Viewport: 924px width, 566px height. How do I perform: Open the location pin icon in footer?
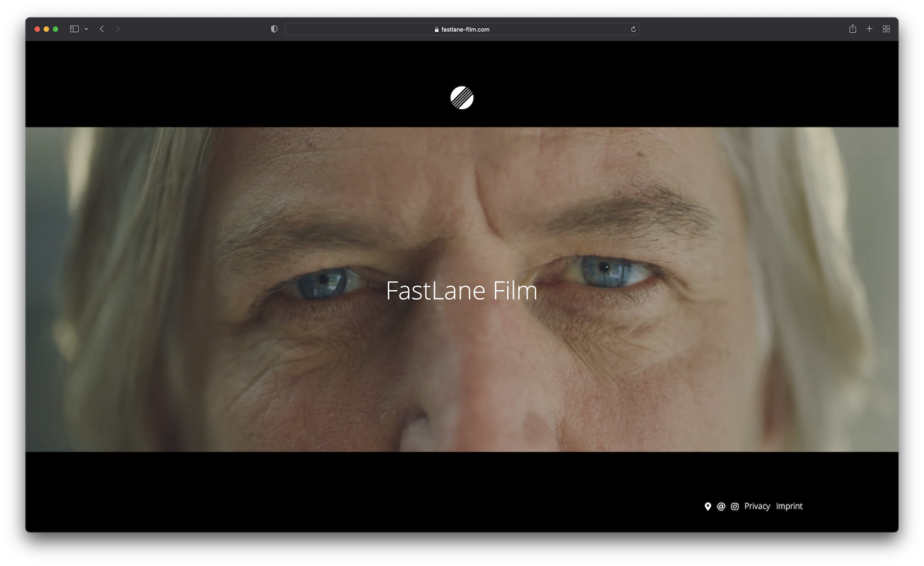coord(707,506)
